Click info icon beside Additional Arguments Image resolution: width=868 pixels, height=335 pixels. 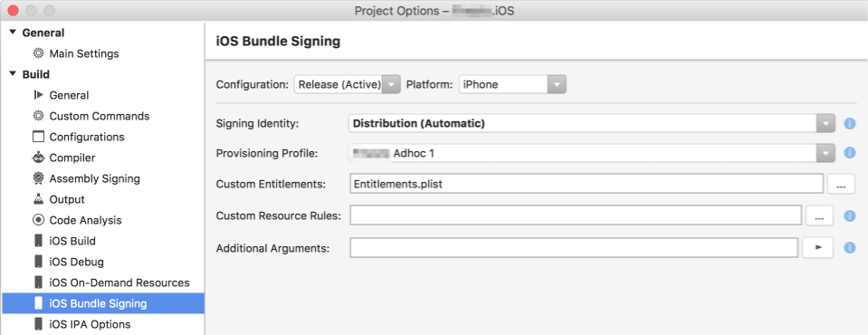coord(849,247)
